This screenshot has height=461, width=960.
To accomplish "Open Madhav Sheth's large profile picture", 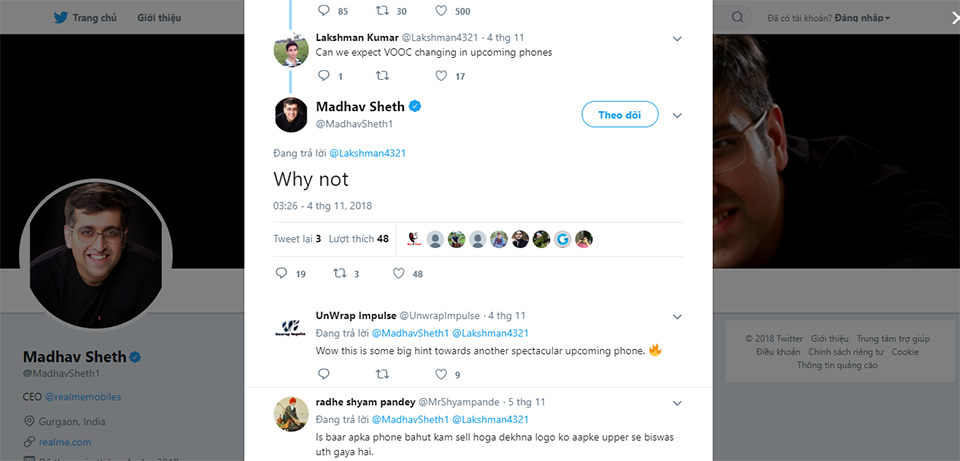I will point(96,254).
